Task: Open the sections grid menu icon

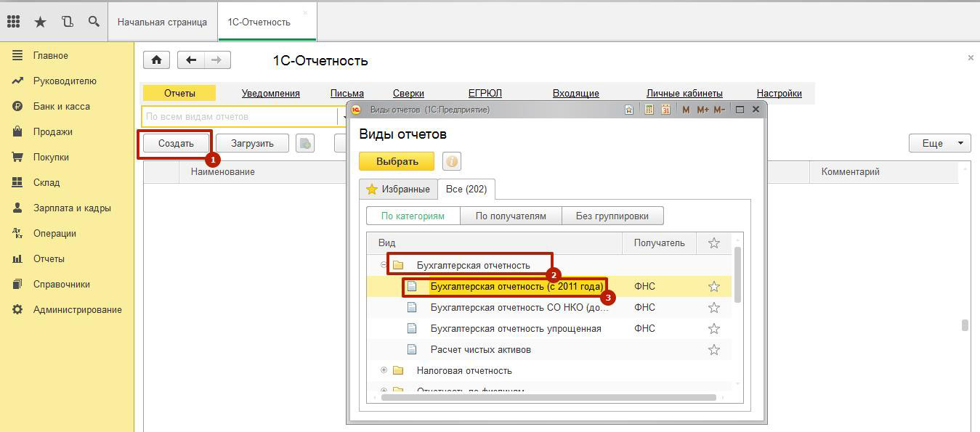Action: [13, 23]
